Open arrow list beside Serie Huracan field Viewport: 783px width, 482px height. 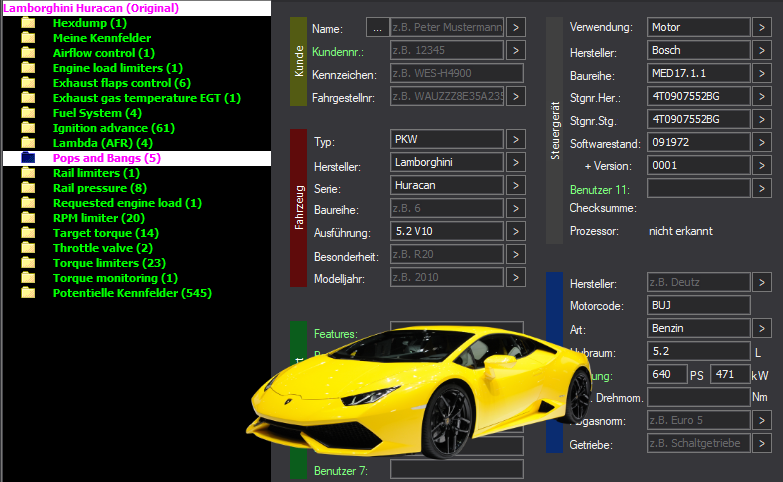pyautogui.click(x=516, y=185)
